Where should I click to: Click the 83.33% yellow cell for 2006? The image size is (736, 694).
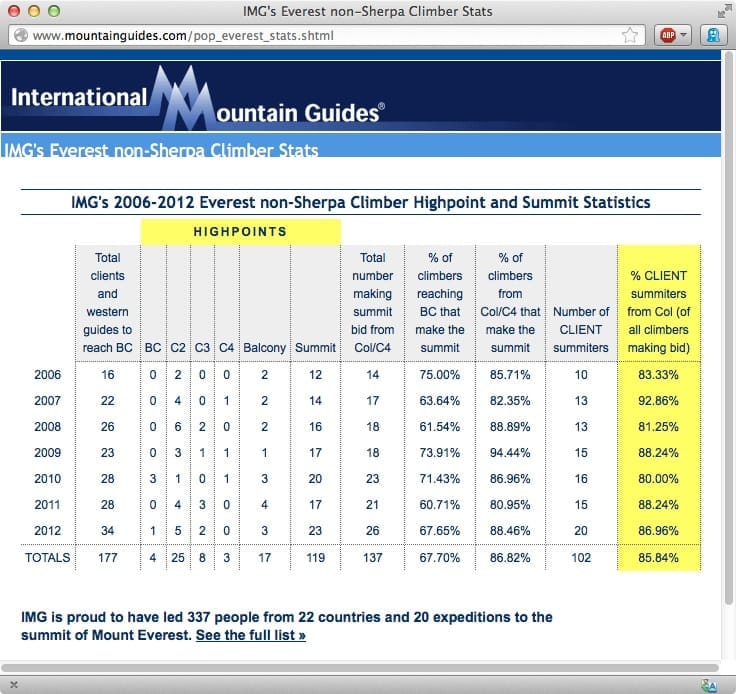(x=658, y=374)
